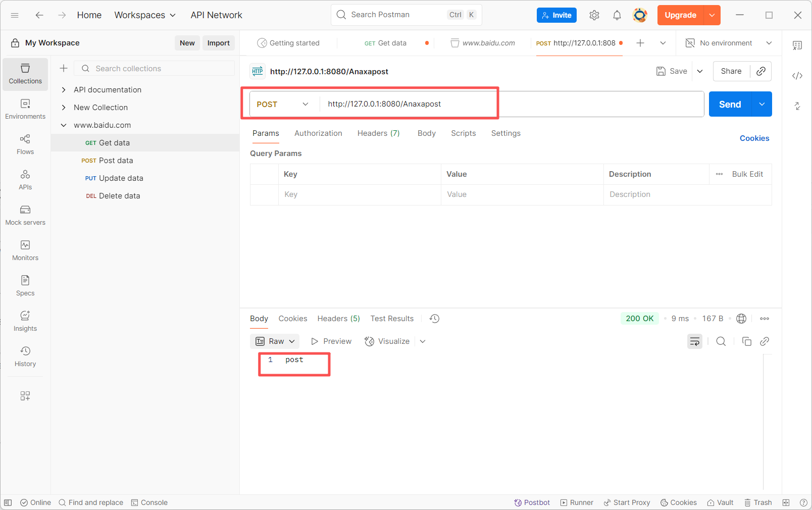Create new collection with plus icon
This screenshot has width=812, height=510.
pos(64,68)
